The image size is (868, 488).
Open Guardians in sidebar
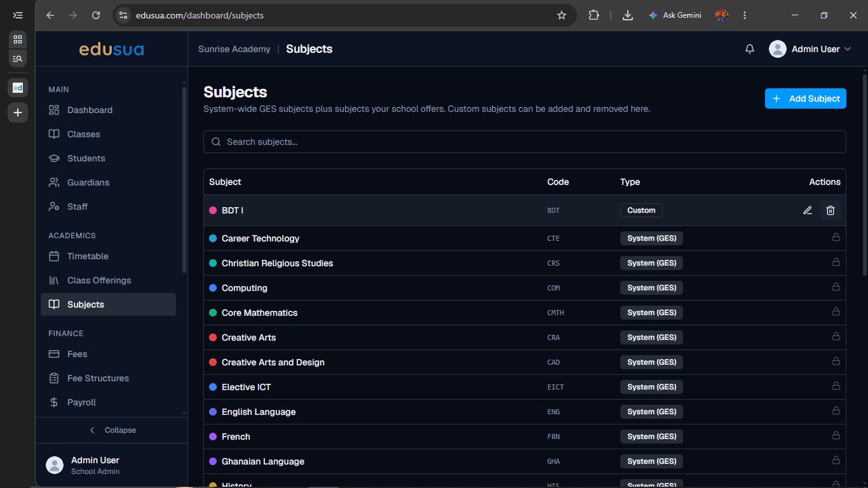(x=108, y=182)
